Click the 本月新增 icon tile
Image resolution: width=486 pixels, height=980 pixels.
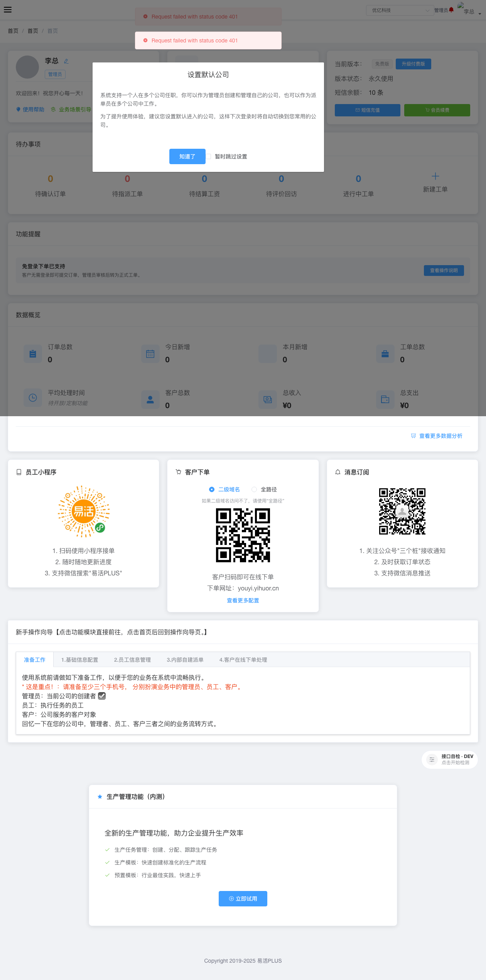click(x=268, y=353)
